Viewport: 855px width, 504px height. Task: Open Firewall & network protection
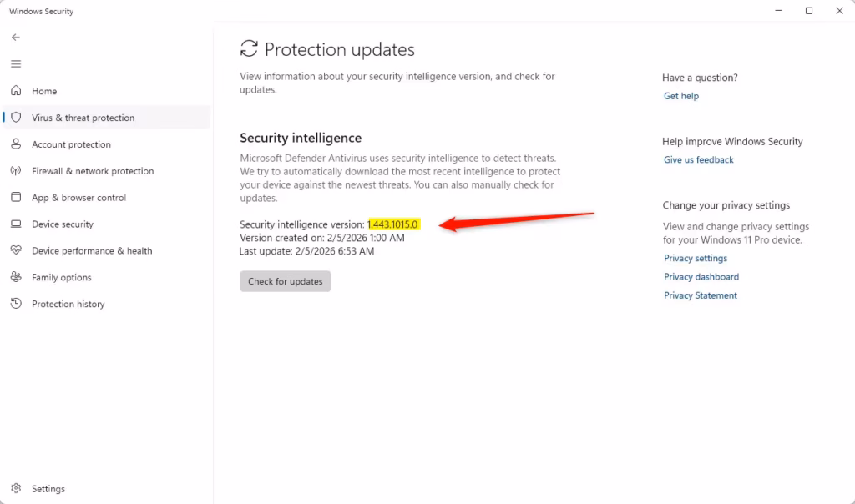click(92, 170)
